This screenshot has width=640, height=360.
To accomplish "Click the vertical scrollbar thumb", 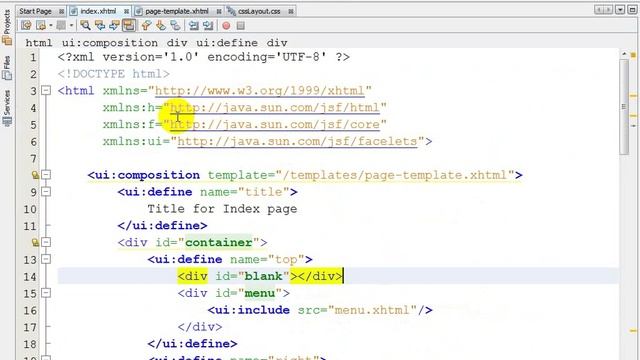I will (624, 107).
